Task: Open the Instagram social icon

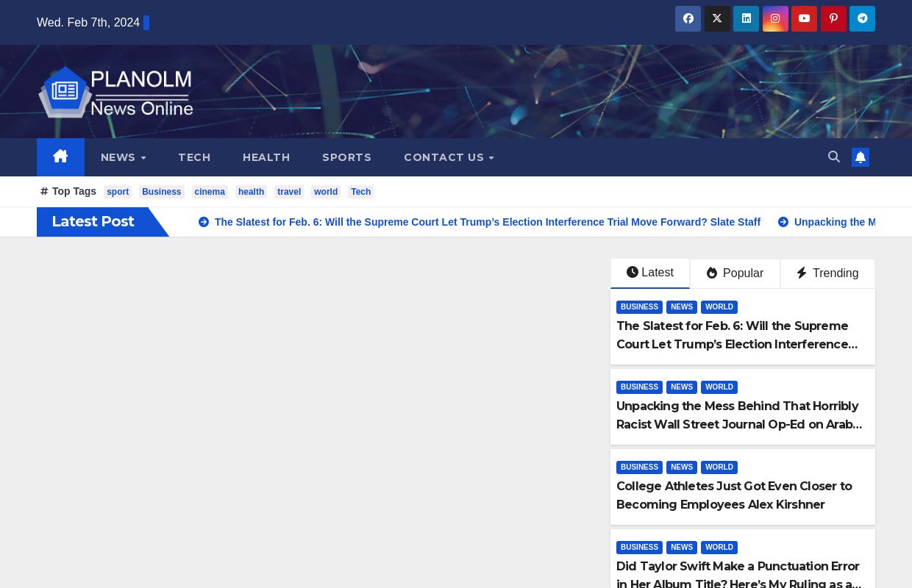Action: [775, 19]
